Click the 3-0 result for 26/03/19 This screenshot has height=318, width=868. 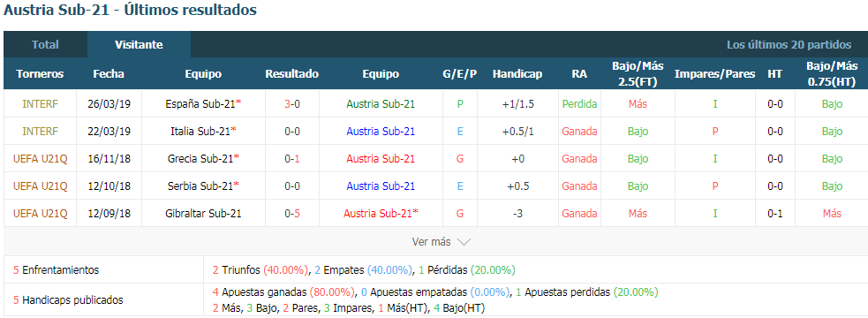point(291,103)
